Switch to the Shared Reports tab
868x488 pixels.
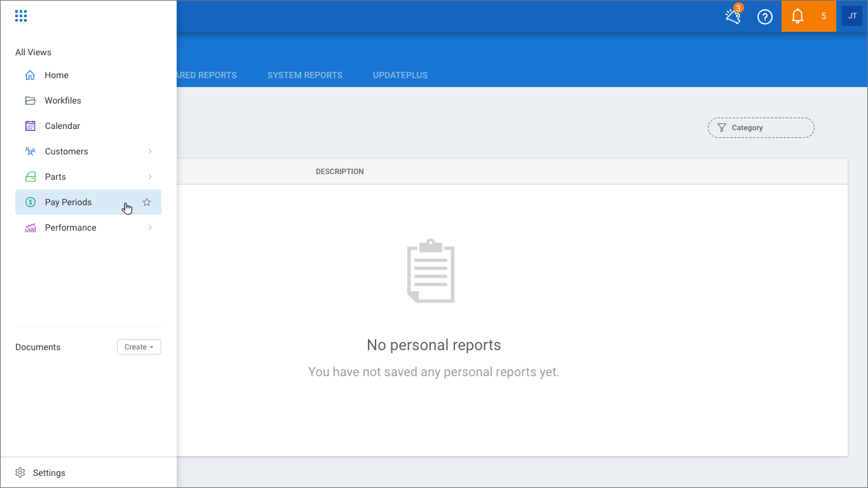click(207, 75)
